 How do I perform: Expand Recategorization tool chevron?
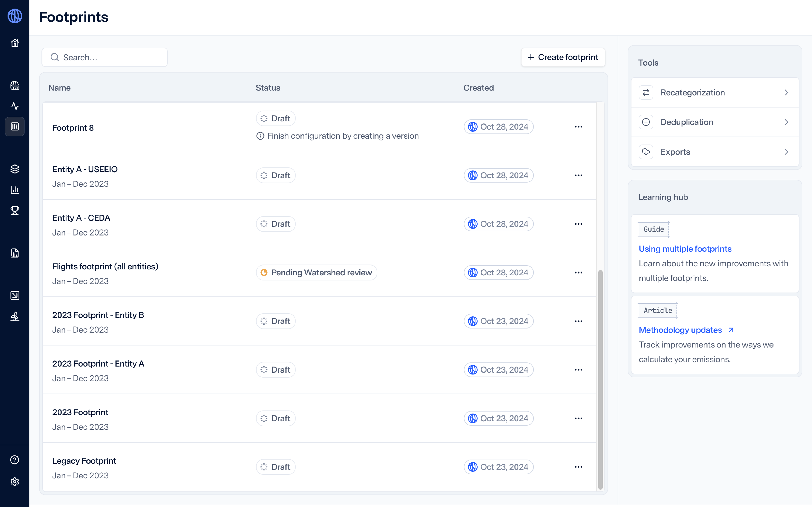click(786, 93)
